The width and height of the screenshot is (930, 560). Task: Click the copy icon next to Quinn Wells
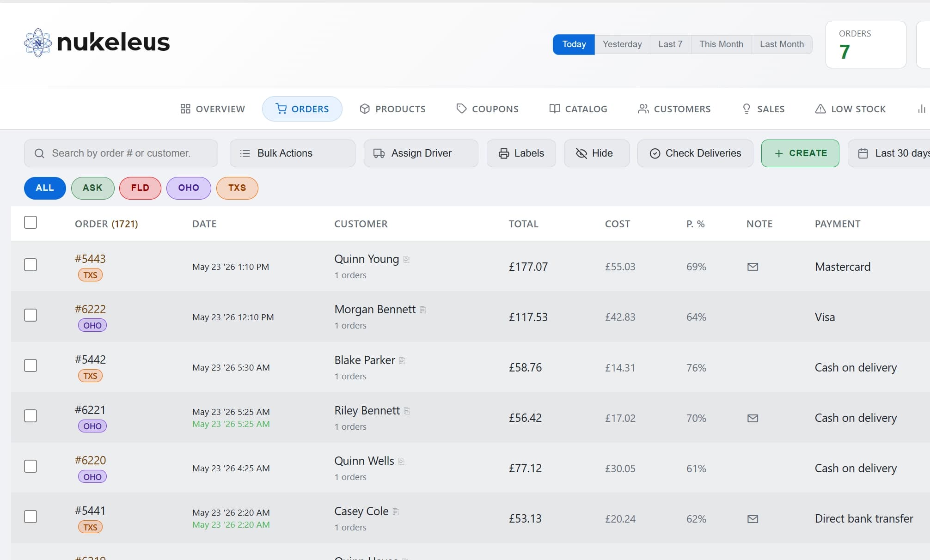pyautogui.click(x=401, y=462)
